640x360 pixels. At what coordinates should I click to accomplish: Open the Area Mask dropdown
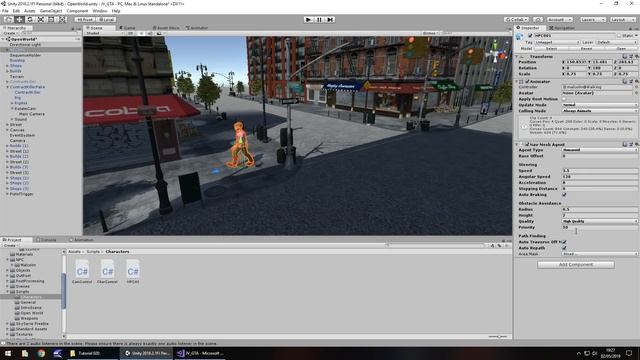click(x=600, y=253)
